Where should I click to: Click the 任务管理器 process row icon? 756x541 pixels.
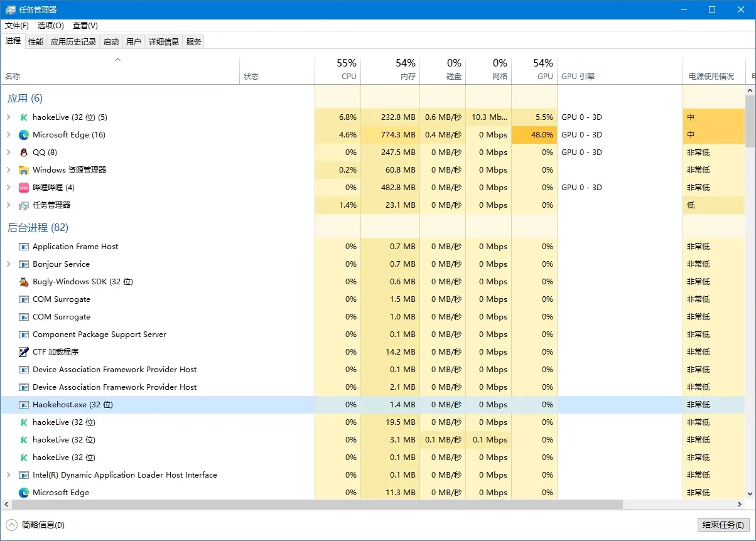point(24,205)
